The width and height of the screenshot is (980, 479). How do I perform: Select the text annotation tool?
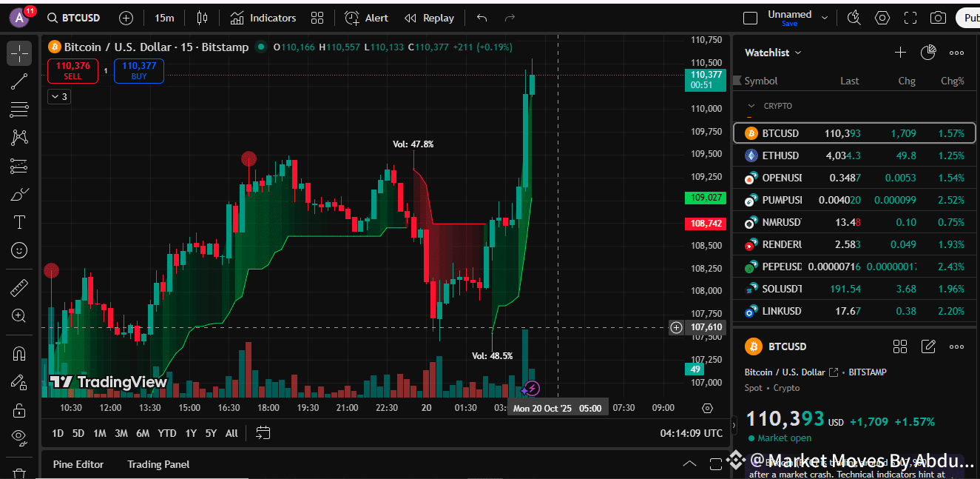coord(19,223)
